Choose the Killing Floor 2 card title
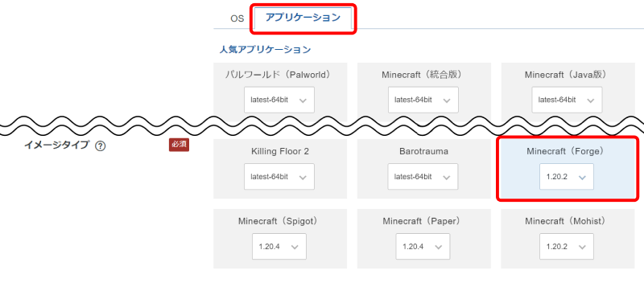 279,152
